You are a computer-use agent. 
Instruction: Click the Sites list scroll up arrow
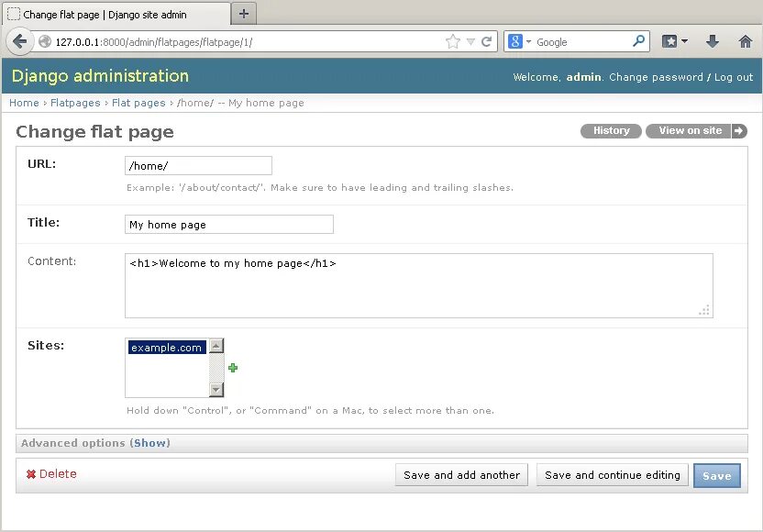(x=216, y=346)
